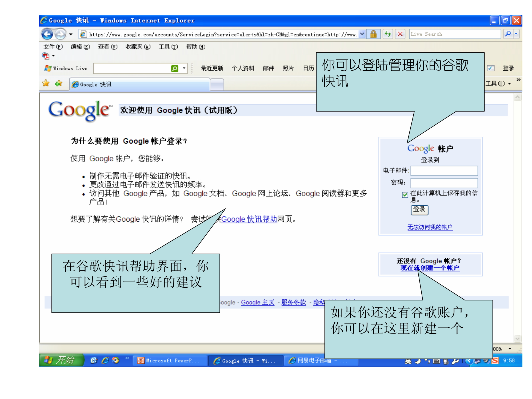Click the 登录 sign-in button
The width and height of the screenshot is (532, 399).
pos(419,210)
